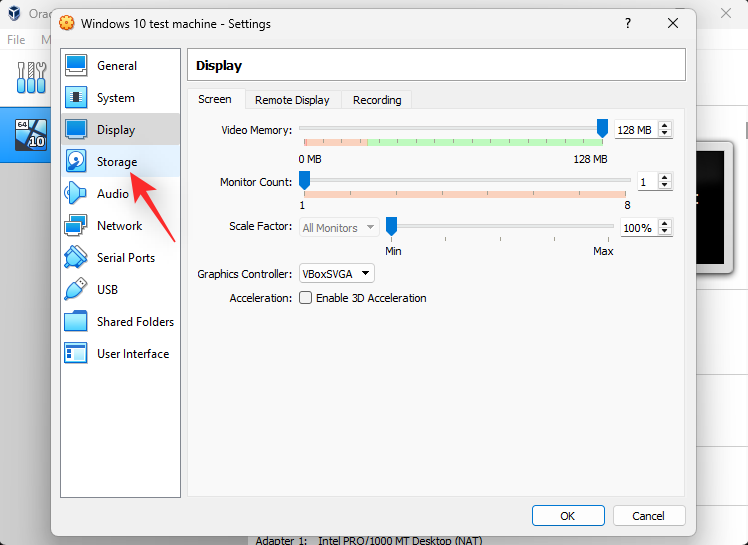This screenshot has width=748, height=545.
Task: Click the Video Memory slider handle
Action: coord(602,128)
